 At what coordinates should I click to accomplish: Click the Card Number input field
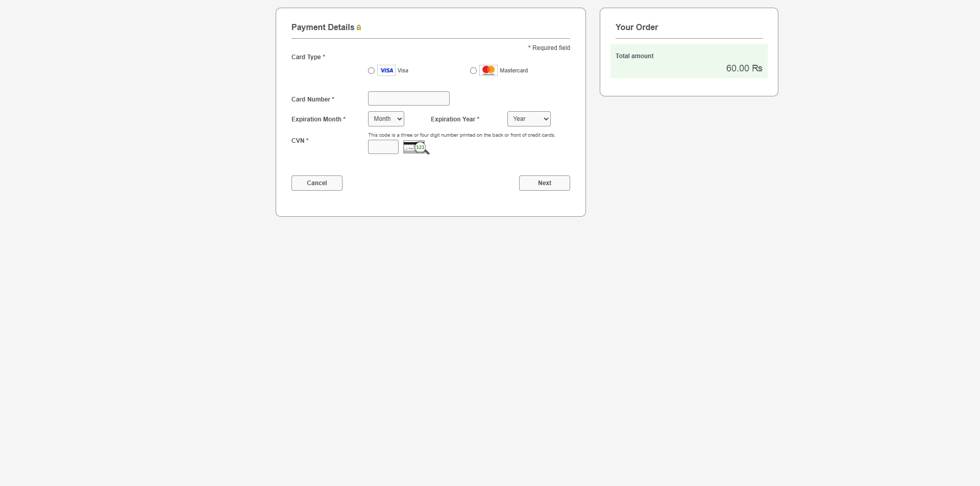tap(408, 98)
